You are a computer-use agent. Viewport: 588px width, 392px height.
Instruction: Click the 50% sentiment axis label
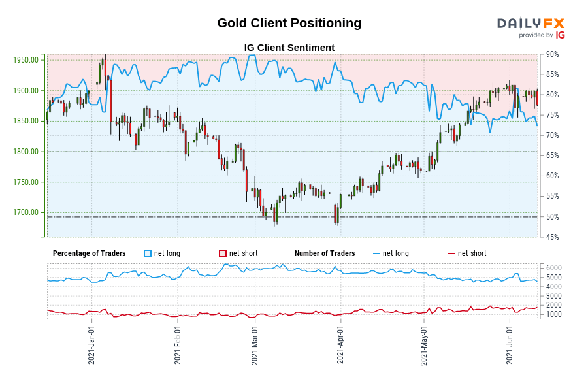click(552, 217)
